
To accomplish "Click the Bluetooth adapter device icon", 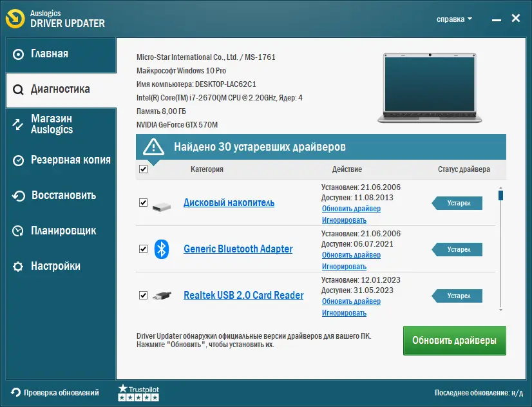I will [161, 249].
